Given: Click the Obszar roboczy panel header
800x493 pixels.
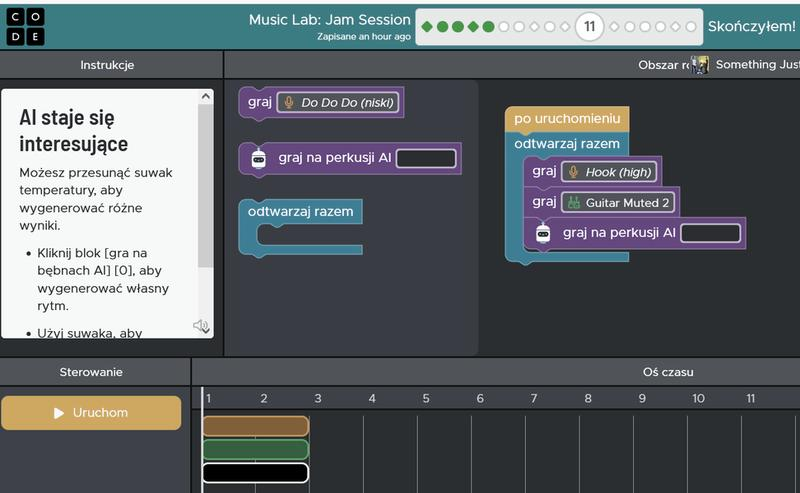Looking at the screenshot, I should [x=663, y=65].
